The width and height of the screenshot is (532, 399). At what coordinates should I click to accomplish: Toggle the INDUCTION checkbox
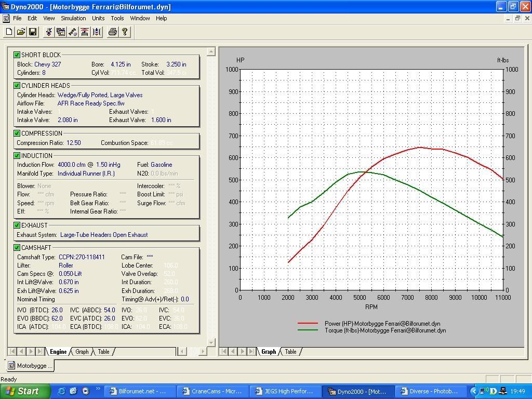[x=17, y=156]
